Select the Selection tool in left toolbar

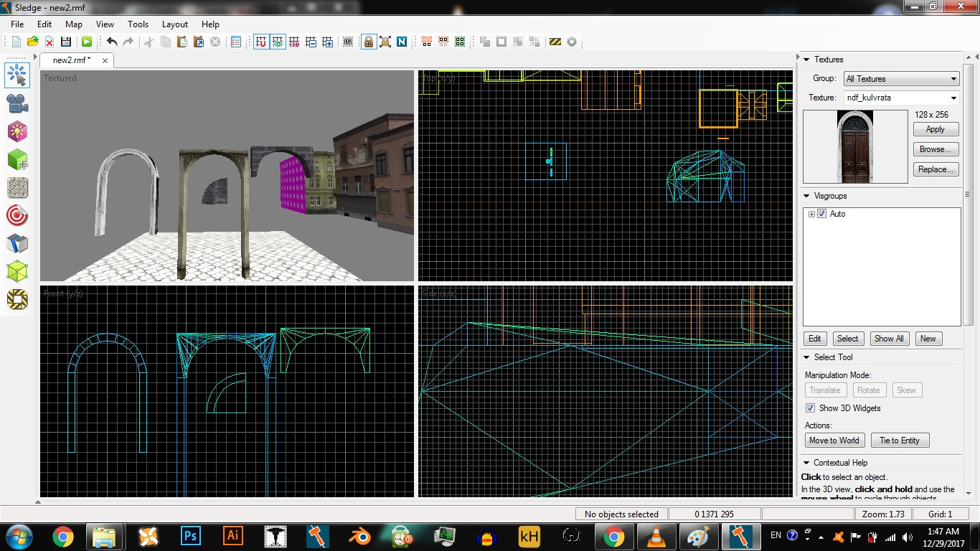point(17,75)
